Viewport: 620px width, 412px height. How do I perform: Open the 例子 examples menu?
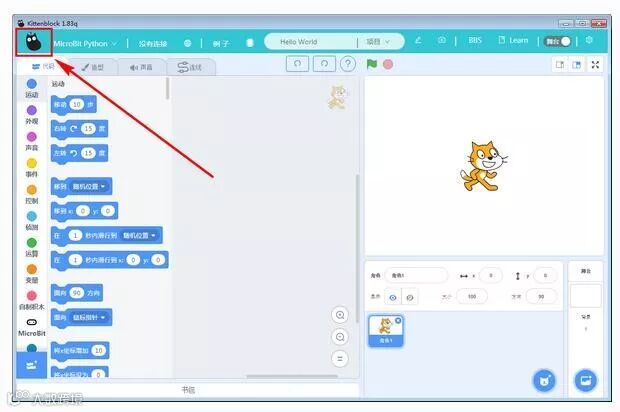pyautogui.click(x=221, y=43)
